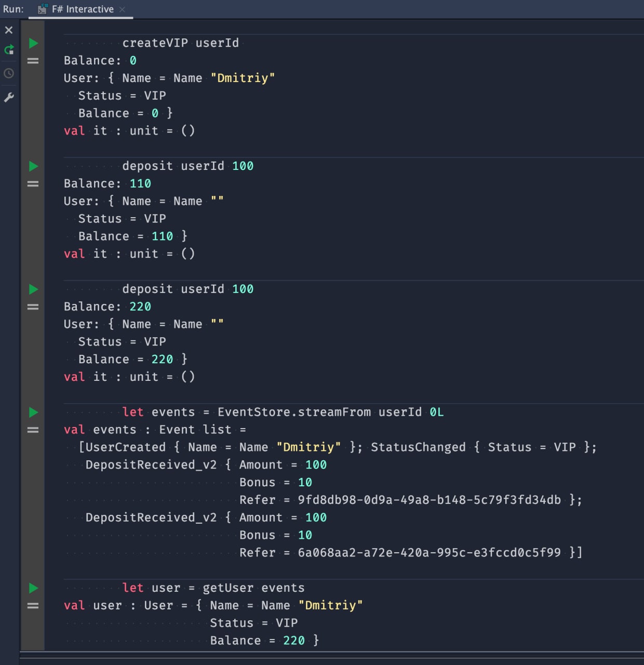This screenshot has width=644, height=665.
Task: Click fold lines icon beside val events
Action: [x=33, y=430]
